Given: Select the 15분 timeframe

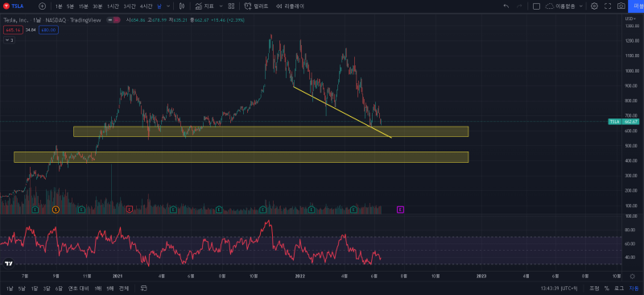Looking at the screenshot, I should [84, 6].
